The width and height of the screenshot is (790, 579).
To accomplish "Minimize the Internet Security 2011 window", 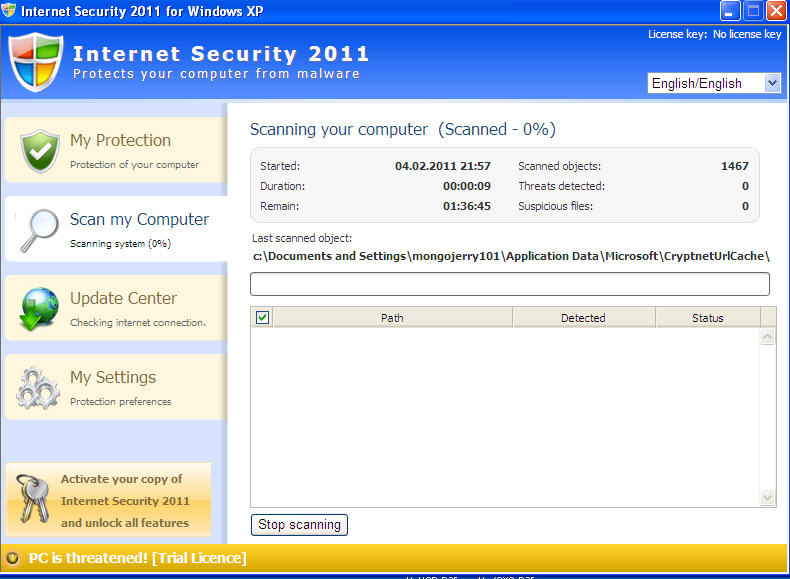I will (730, 11).
